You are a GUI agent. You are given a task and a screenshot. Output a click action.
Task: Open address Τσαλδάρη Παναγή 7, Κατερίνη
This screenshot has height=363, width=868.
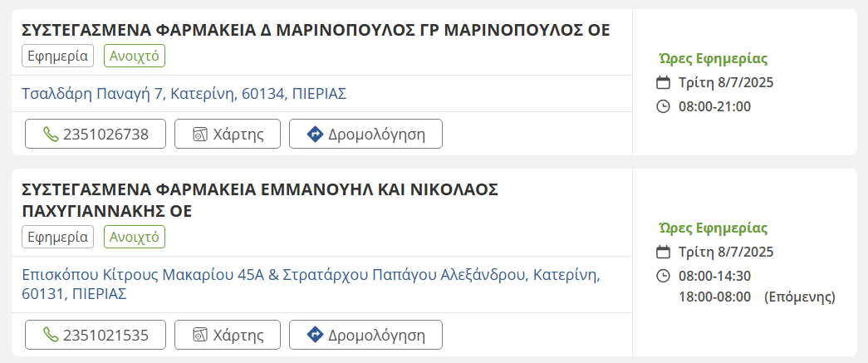(184, 93)
